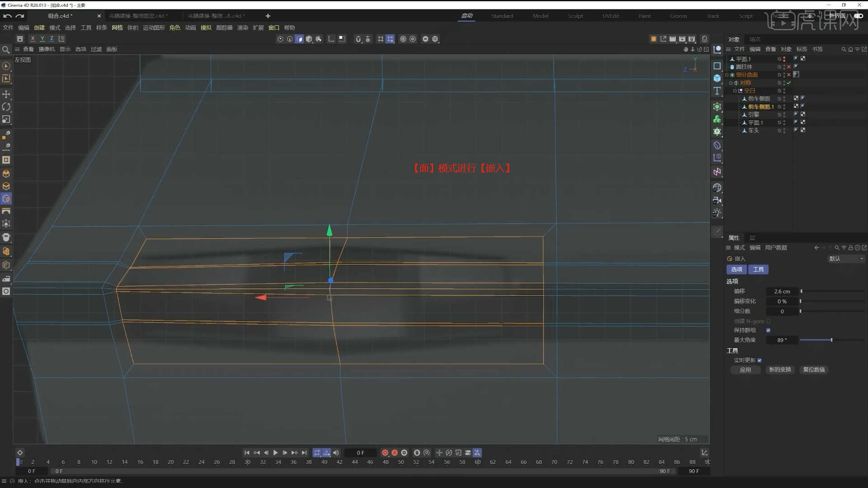Click the timeline autokey icon

pos(395,453)
